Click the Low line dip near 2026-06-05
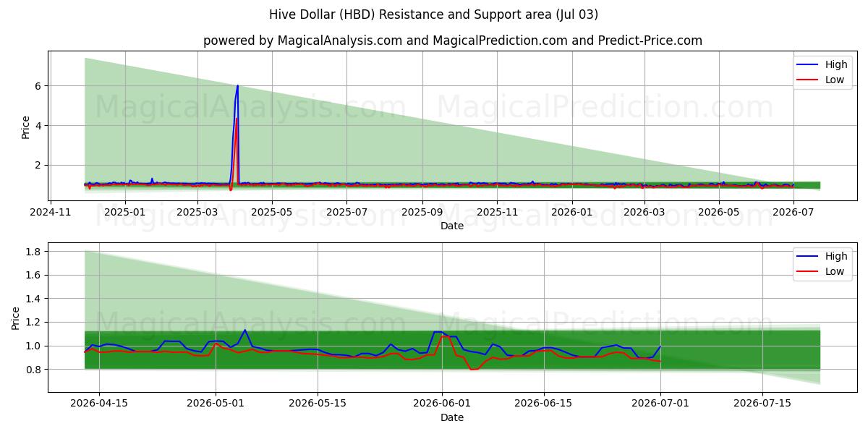Screen dimensions: 868x434 point(474,370)
